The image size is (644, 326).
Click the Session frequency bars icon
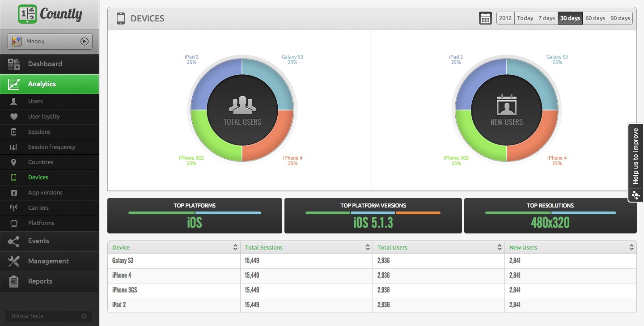pos(14,147)
